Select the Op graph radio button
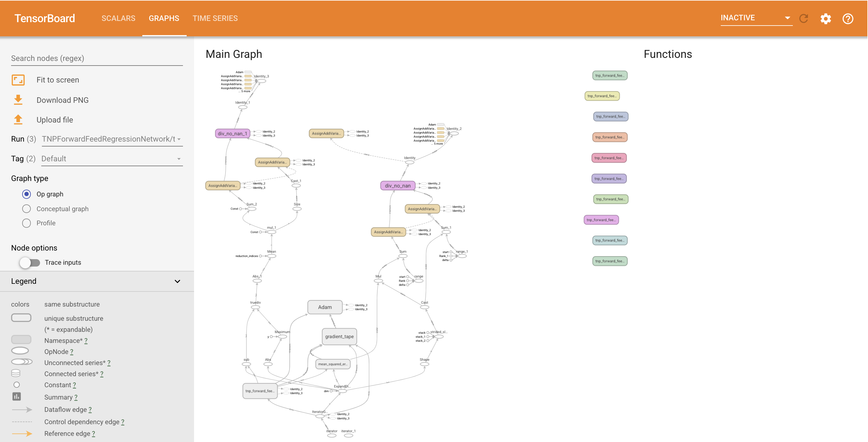The image size is (868, 442). [x=26, y=194]
